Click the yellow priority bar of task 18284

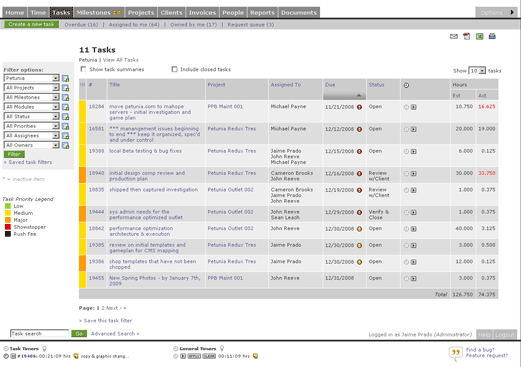point(82,111)
